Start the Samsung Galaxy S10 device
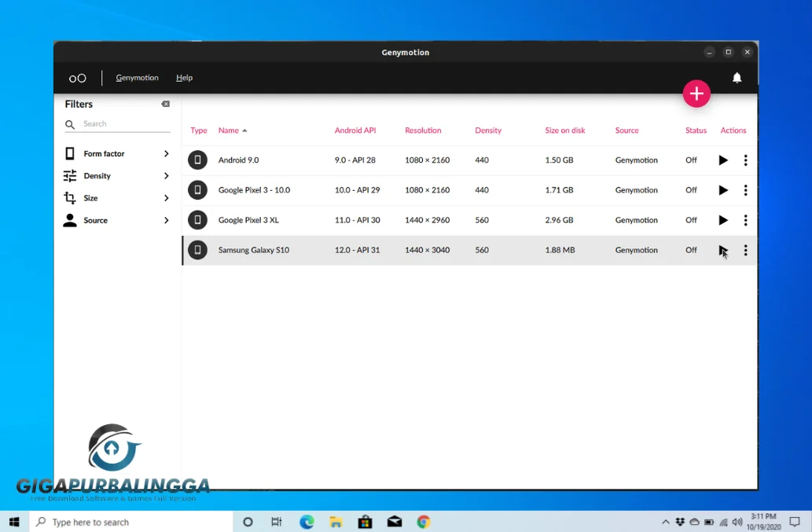Screen dimensions: 812x532 (x=723, y=250)
